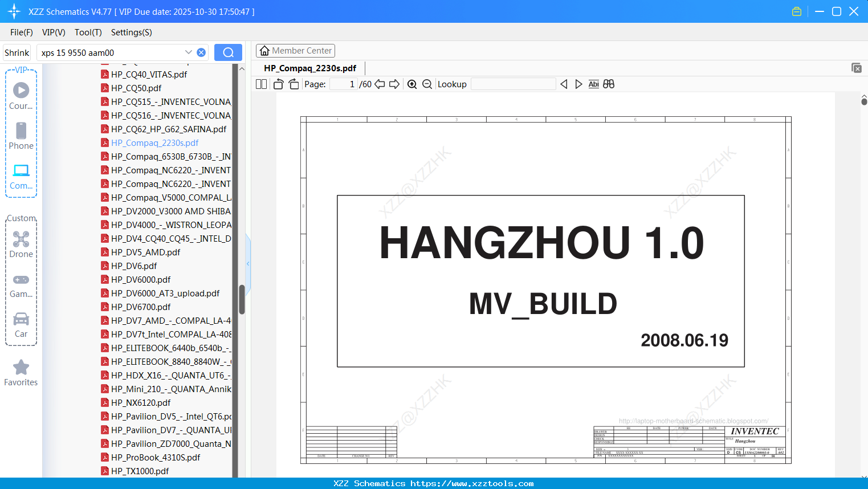Click the file list scroll-up arrow

click(x=242, y=68)
